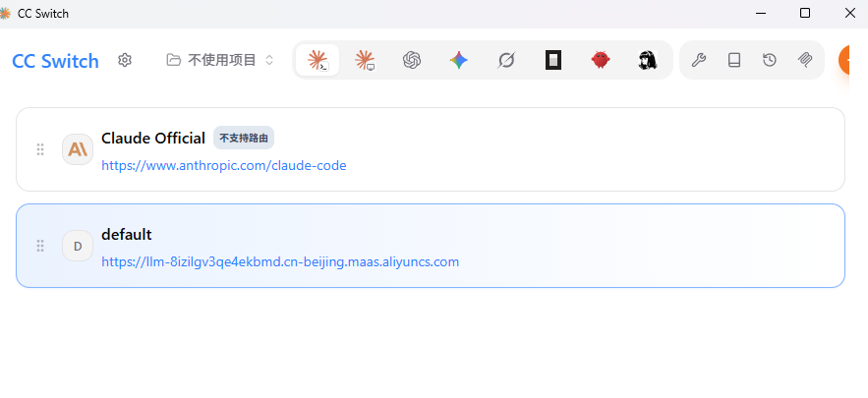Select the default provider name
This screenshot has width=868, height=398.
tap(126, 234)
